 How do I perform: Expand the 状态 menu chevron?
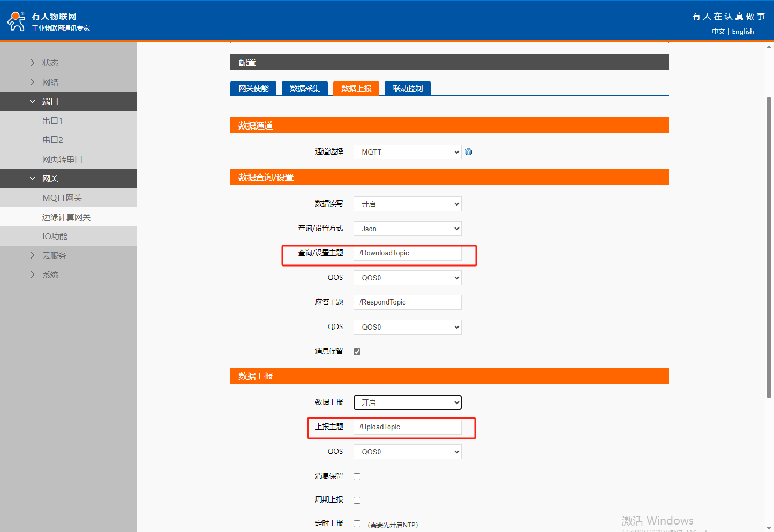pyautogui.click(x=33, y=63)
